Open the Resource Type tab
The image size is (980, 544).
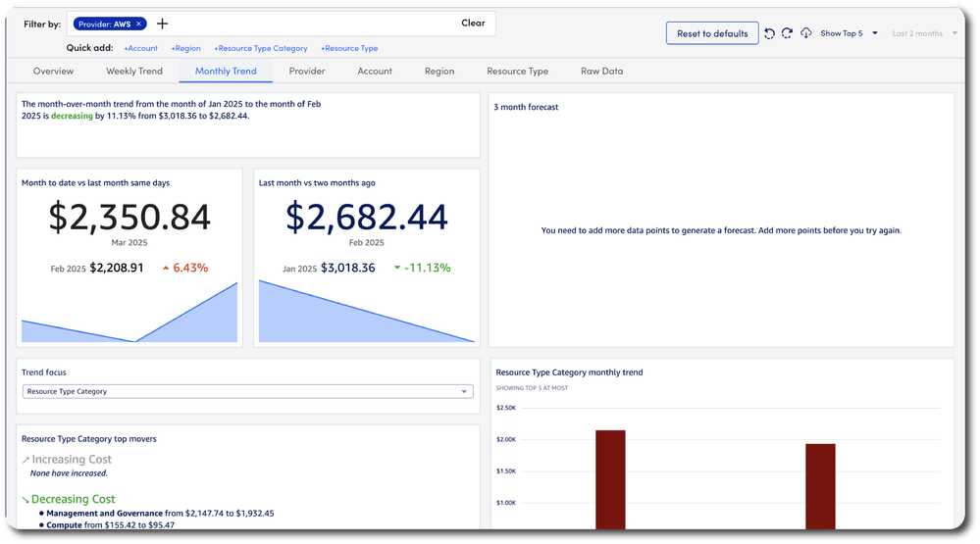click(518, 72)
